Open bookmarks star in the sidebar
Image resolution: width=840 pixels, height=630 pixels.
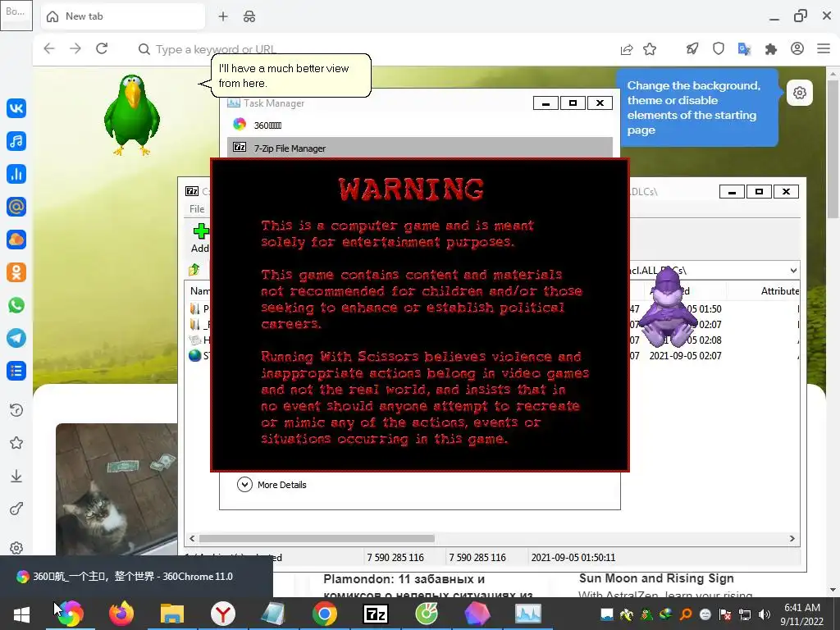click(x=16, y=443)
